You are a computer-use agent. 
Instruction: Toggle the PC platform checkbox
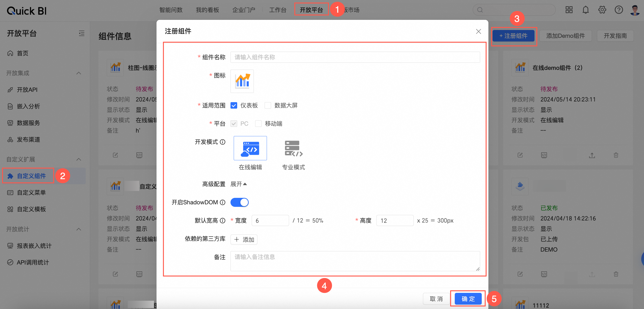234,124
